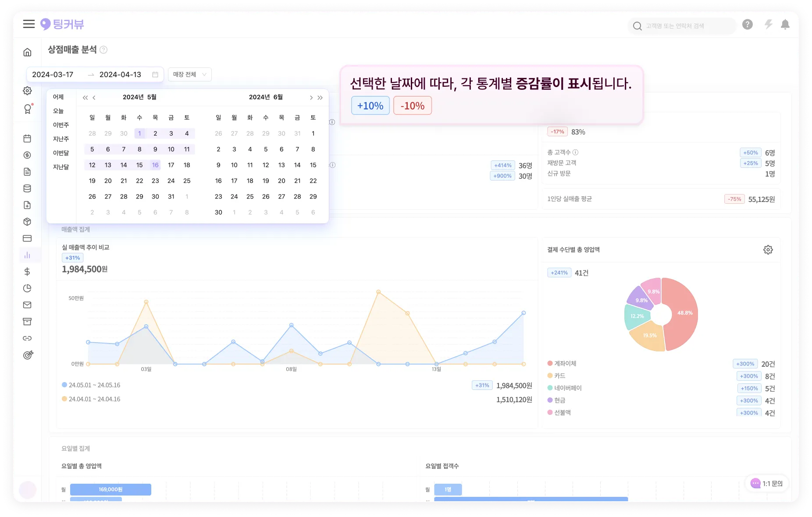The height and width of the screenshot is (517, 812).
Task: Go to previous month with left chevron
Action: (94, 98)
